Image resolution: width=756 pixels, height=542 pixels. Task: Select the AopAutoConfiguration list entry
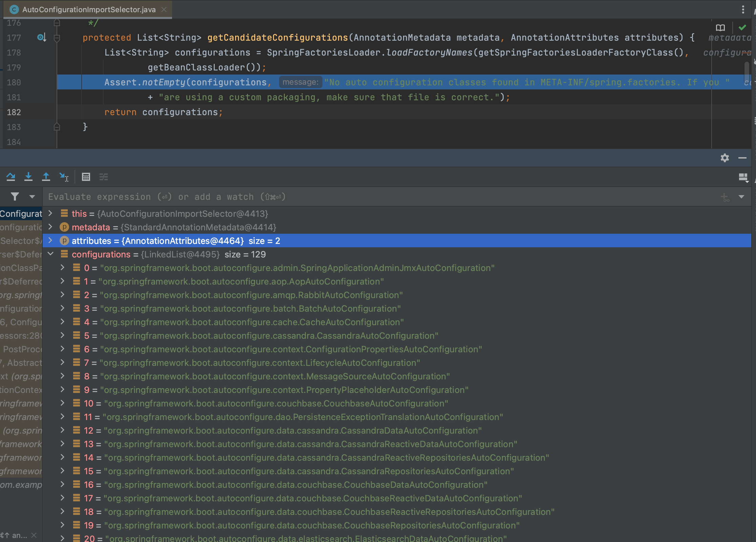[x=243, y=282]
